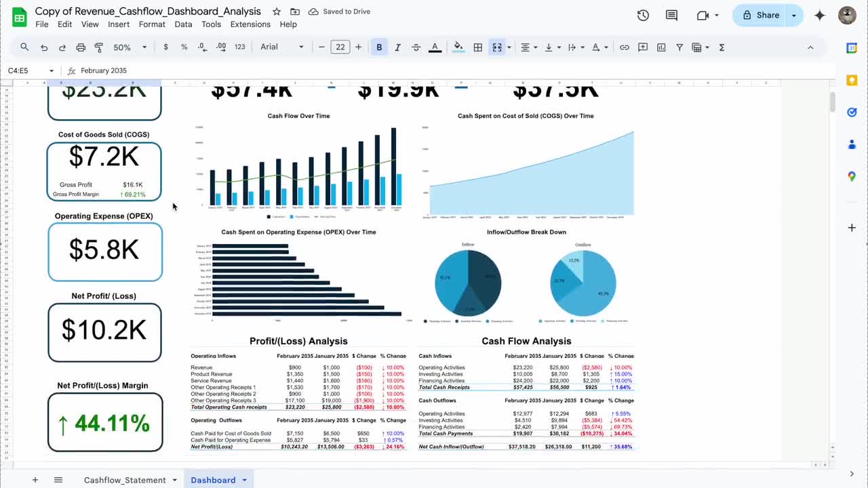868x488 pixels.
Task: Collapse the toolbar header with chevron
Action: click(810, 47)
